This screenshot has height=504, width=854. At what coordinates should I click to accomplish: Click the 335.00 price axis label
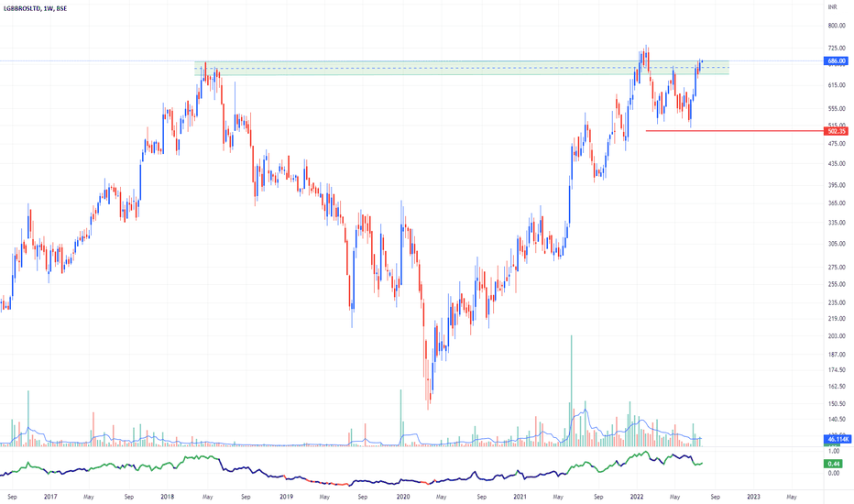click(x=837, y=223)
